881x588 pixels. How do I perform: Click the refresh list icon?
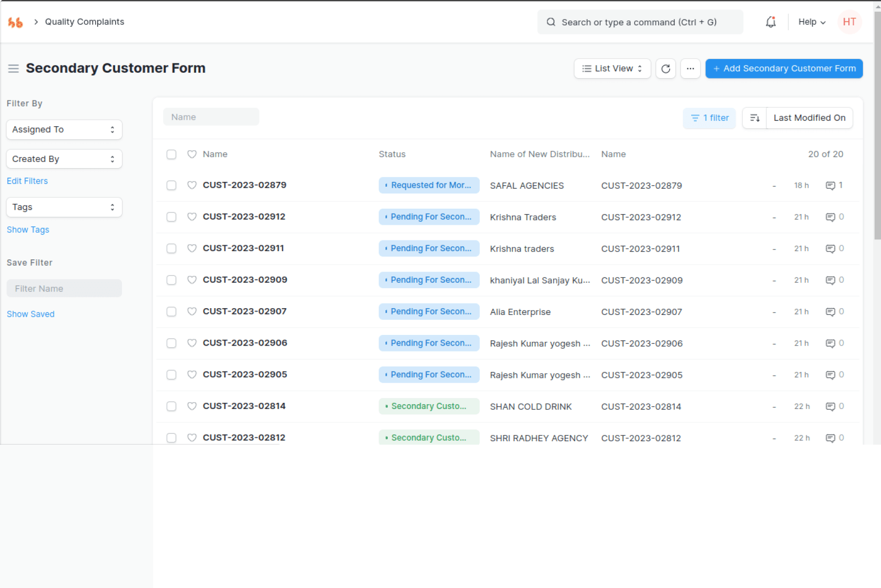tap(665, 69)
